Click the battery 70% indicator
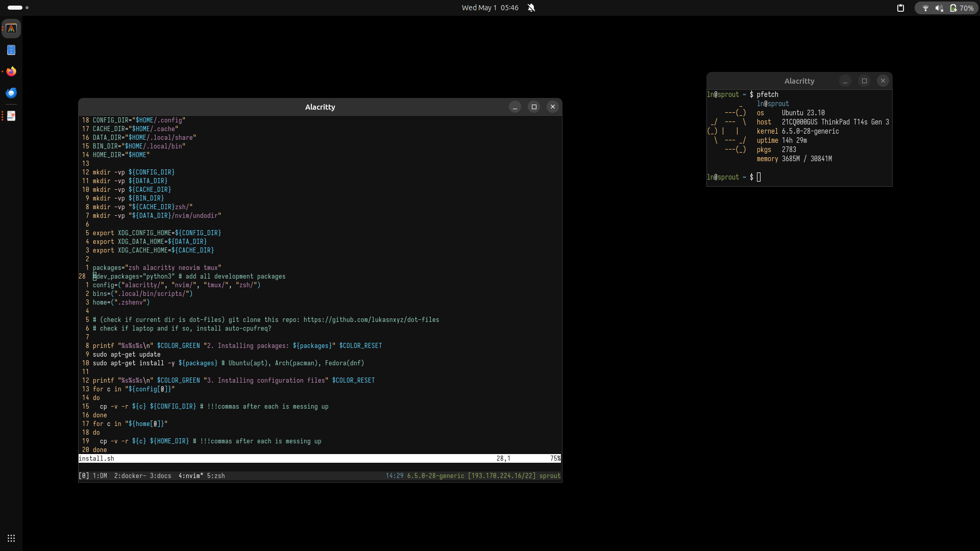 click(x=962, y=8)
